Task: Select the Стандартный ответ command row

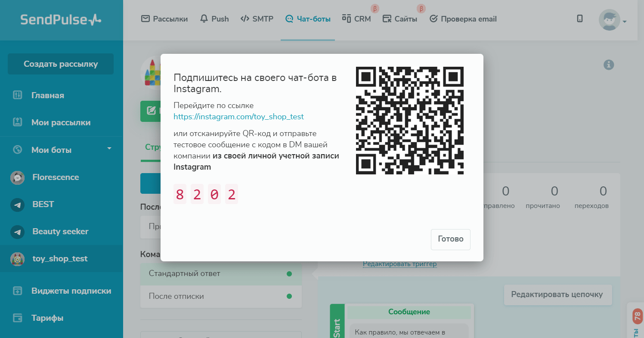Action: (x=221, y=273)
